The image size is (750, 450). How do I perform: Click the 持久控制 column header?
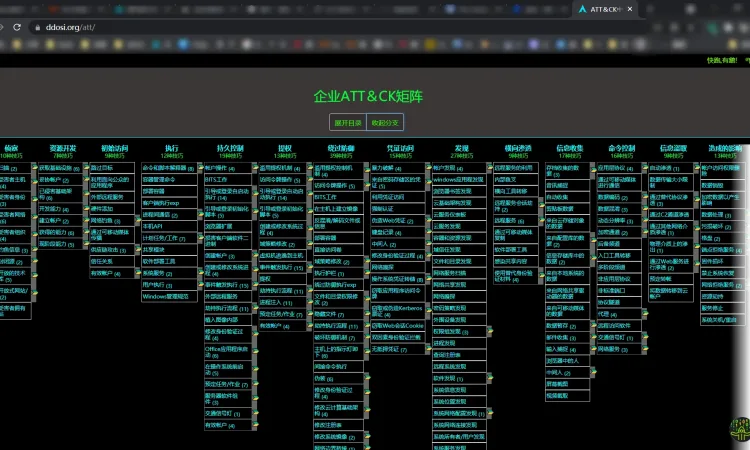pos(230,148)
